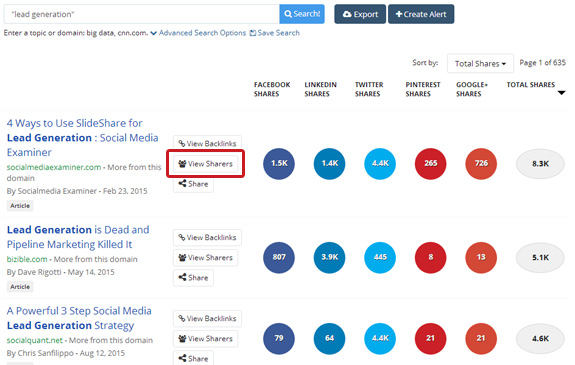Click the Article tag under Dave Rigotti
The width and height of the screenshot is (575, 365).
tap(20, 287)
